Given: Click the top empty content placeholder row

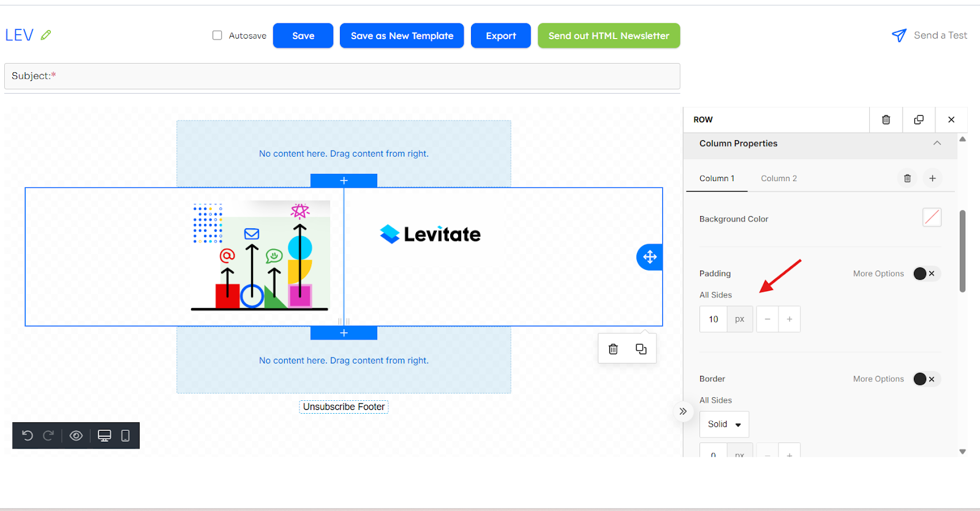Looking at the screenshot, I should [344, 154].
